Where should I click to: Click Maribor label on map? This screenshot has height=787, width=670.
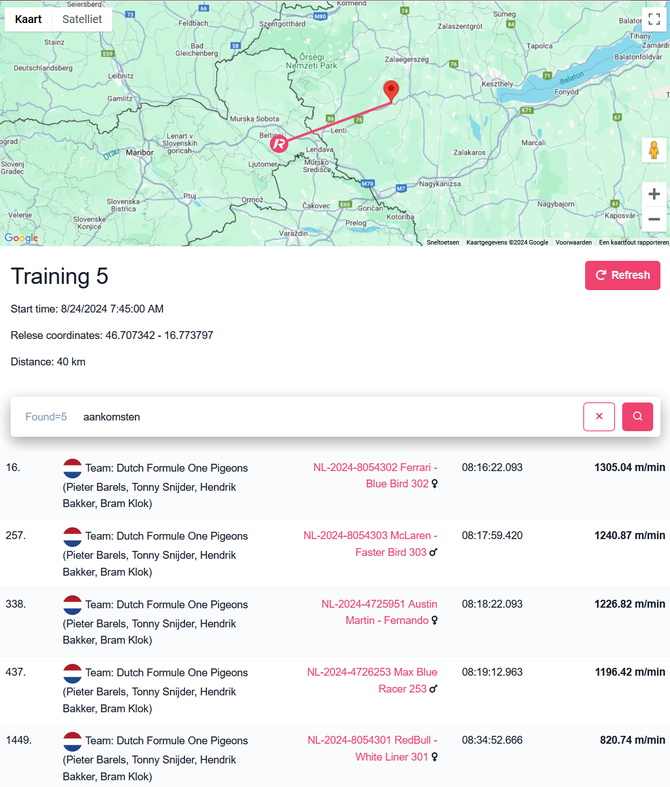point(140,153)
